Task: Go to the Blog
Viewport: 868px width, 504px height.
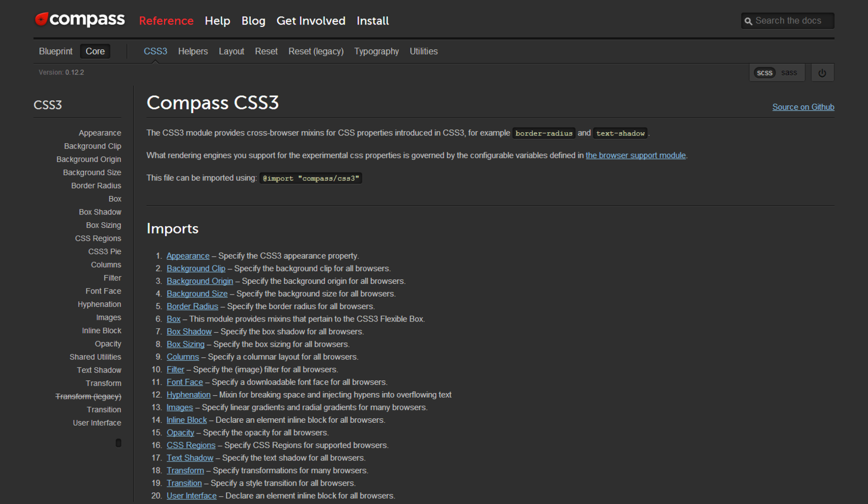Action: coord(254,21)
